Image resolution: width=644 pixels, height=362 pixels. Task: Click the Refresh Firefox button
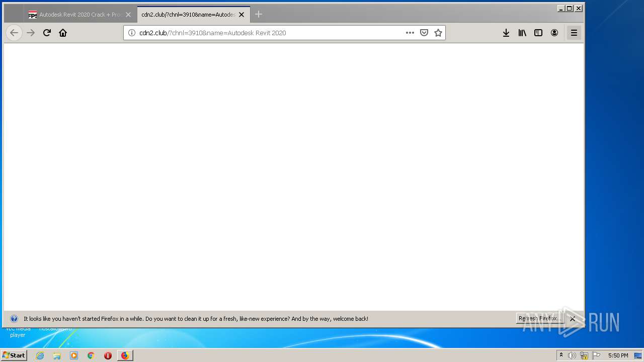(x=540, y=318)
